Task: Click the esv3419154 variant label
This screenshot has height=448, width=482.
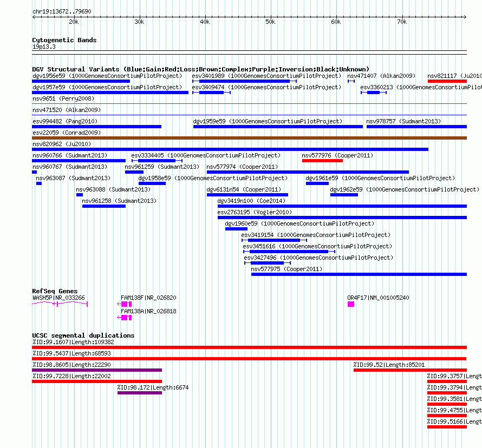Action: (316, 235)
